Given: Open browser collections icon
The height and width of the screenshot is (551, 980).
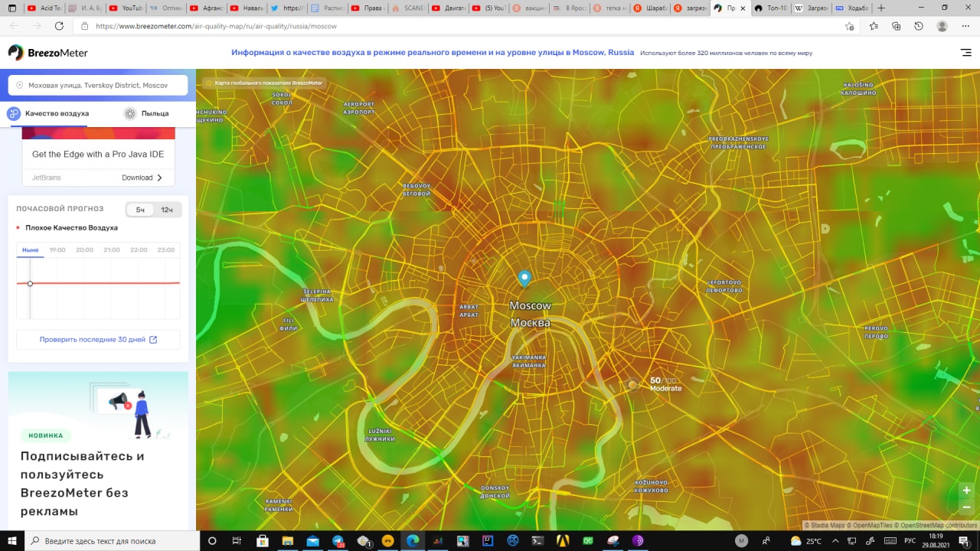Looking at the screenshot, I should 897,26.
